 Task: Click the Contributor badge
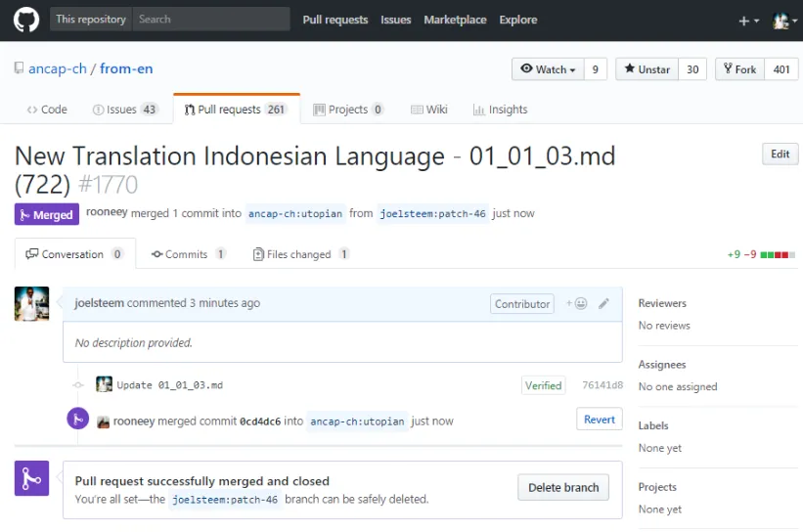[522, 304]
